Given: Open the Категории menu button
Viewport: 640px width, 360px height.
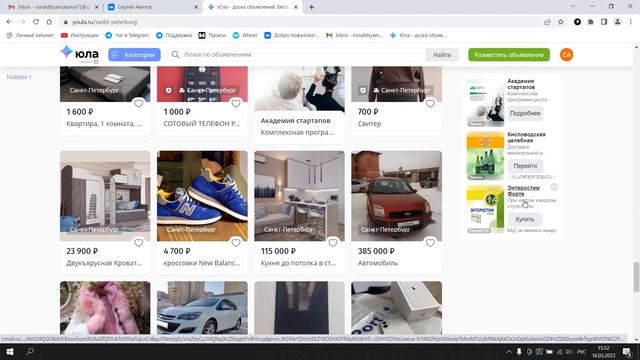Looking at the screenshot, I should 134,55.
